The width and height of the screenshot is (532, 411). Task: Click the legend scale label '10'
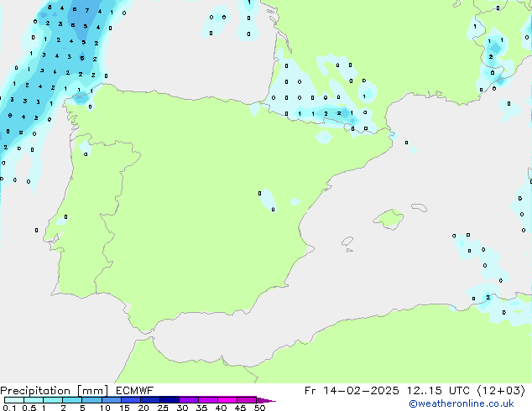[105, 408]
